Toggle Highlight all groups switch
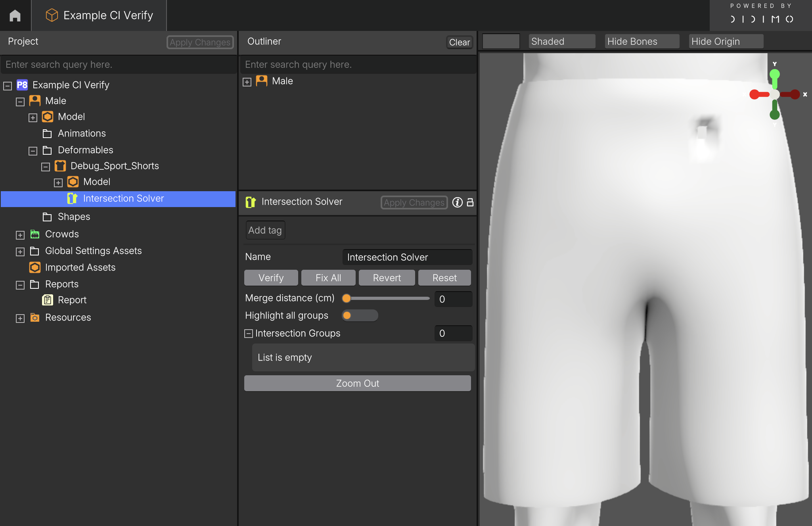This screenshot has height=526, width=812. [360, 315]
